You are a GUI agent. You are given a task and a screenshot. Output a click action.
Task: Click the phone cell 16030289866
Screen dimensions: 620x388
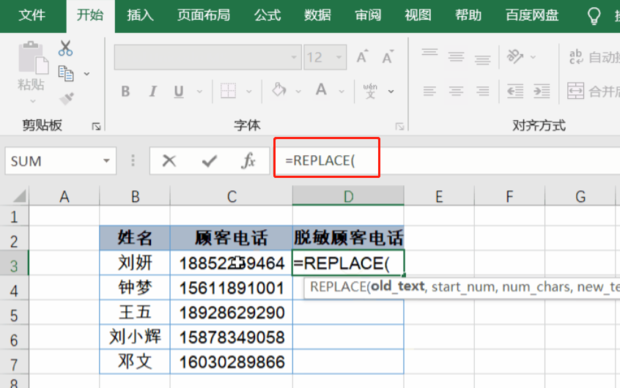tap(231, 362)
